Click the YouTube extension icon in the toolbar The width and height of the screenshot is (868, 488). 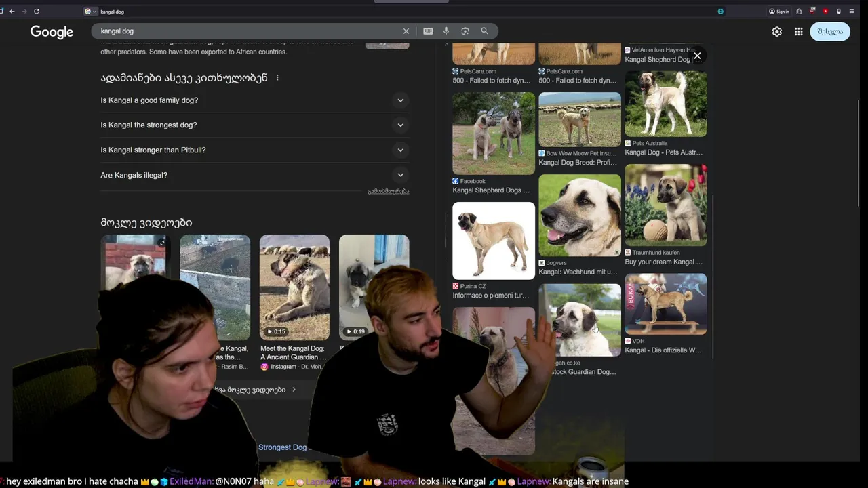pos(825,12)
